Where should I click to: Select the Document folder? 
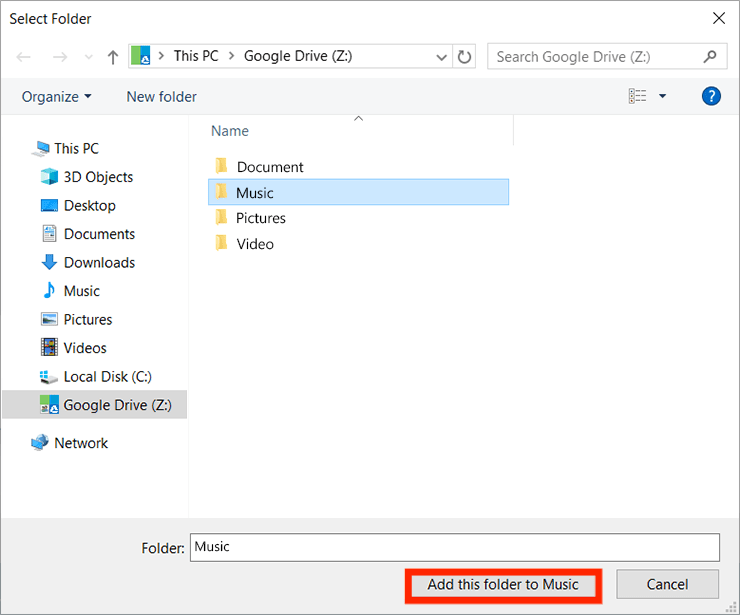tap(358, 167)
